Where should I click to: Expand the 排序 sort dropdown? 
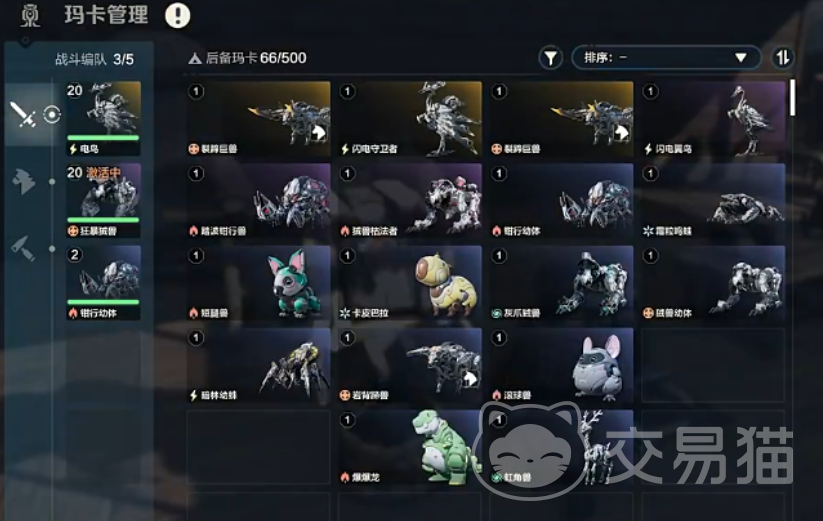pos(666,58)
